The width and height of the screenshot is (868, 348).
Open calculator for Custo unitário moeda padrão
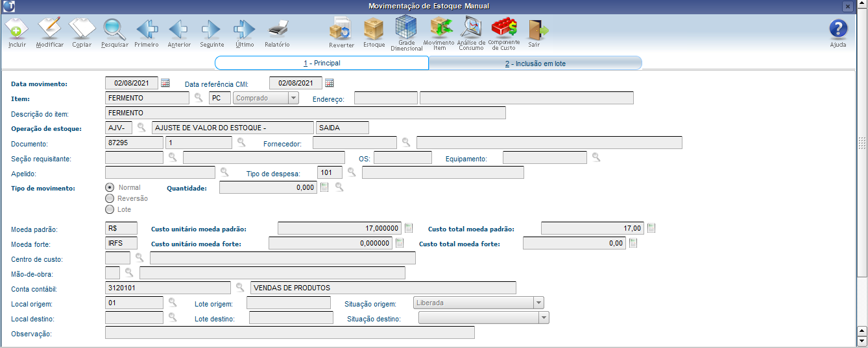(409, 228)
